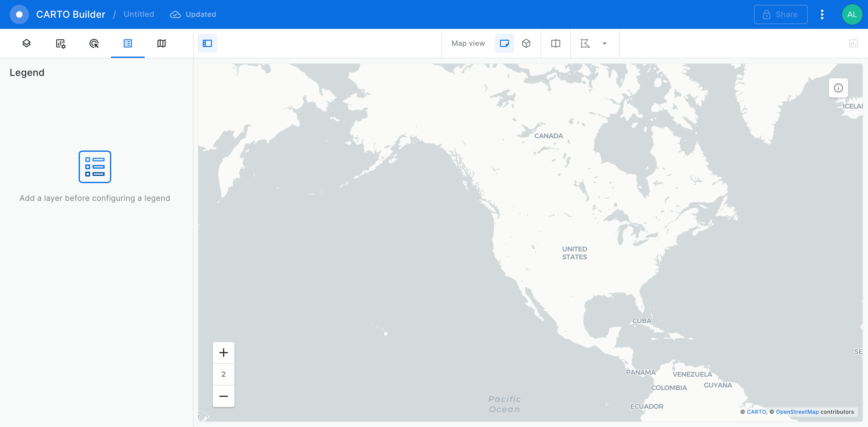Switch to 3D map view
The height and width of the screenshot is (427, 868).
(x=526, y=43)
